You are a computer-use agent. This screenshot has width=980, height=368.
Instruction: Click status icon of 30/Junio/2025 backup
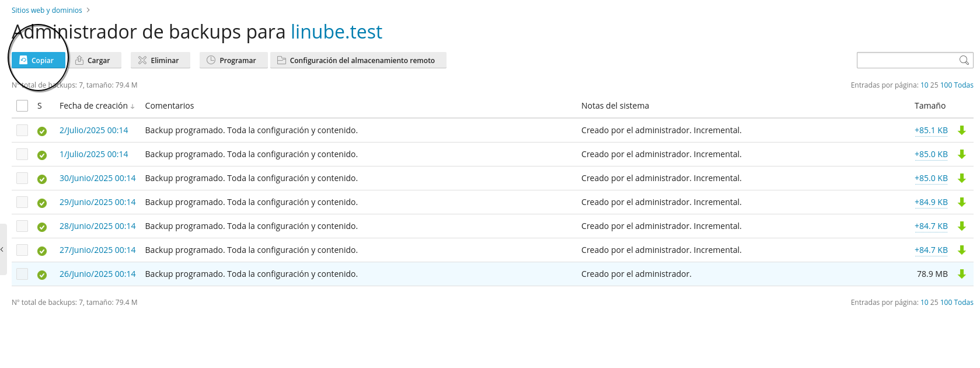click(x=42, y=179)
